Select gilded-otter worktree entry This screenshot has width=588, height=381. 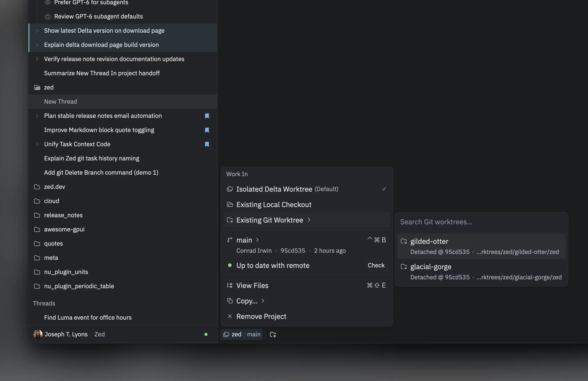pos(481,246)
